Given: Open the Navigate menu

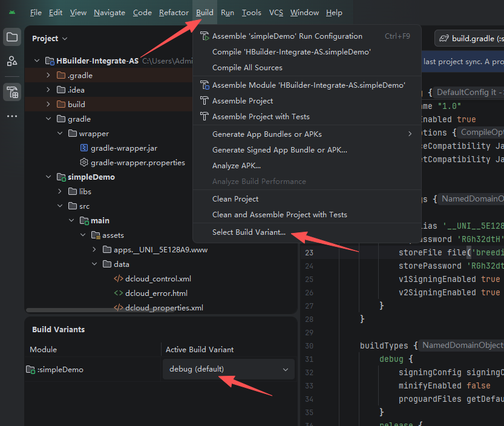Looking at the screenshot, I should point(110,13).
